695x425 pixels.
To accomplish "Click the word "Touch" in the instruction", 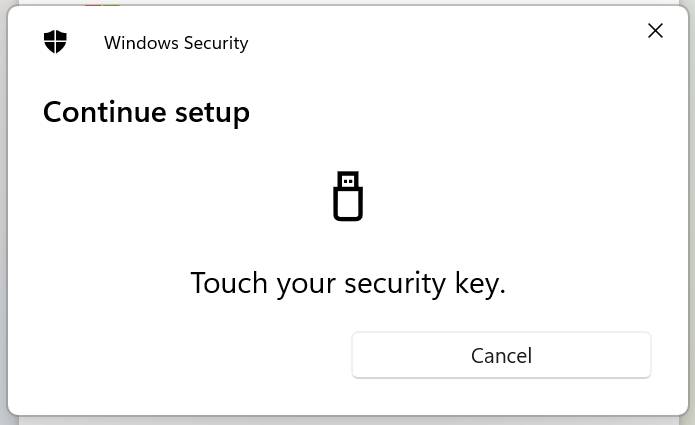I will tap(229, 283).
